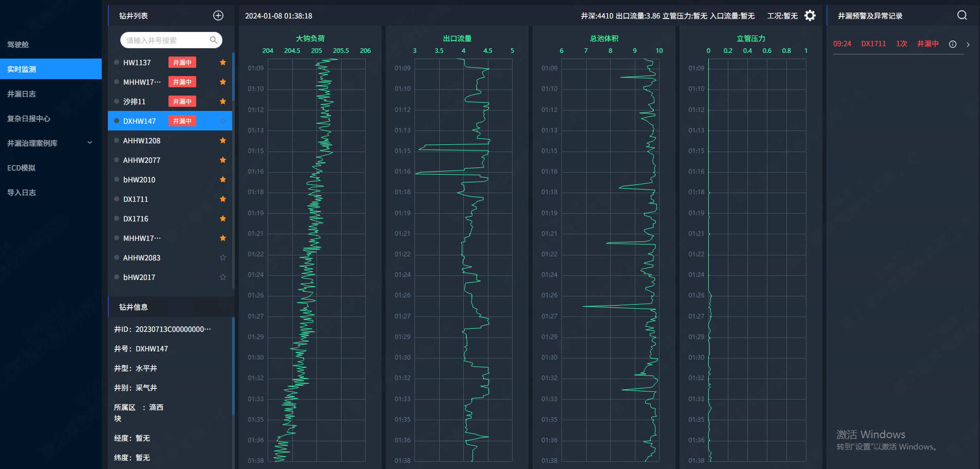Click the 井型: 水平井 row
Image resolution: width=980 pixels, height=469 pixels.
click(x=136, y=368)
